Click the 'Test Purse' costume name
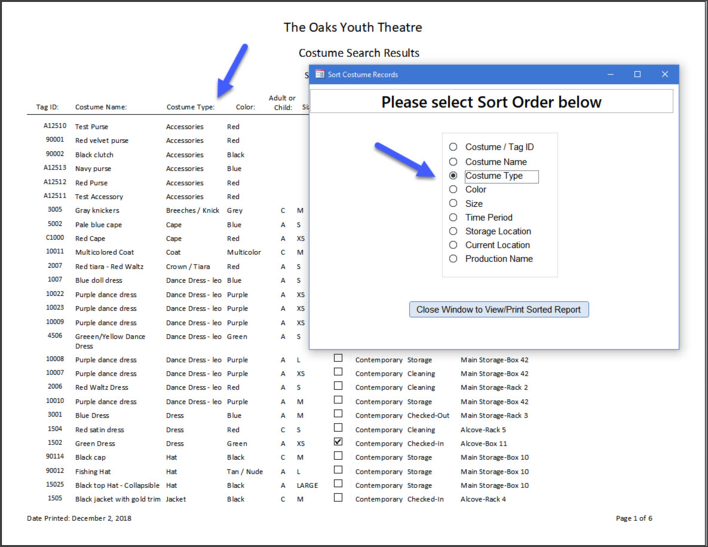Screen dimensions: 708x547 click(x=92, y=126)
